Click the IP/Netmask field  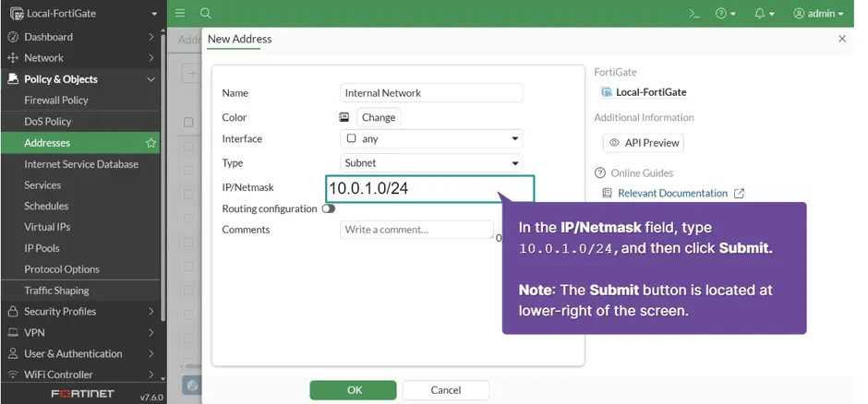tap(430, 188)
